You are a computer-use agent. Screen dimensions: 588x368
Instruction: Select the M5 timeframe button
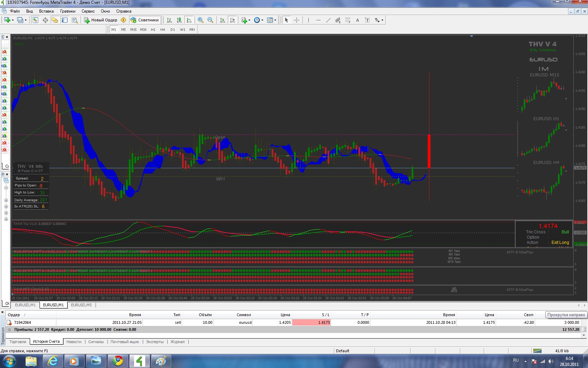point(124,30)
